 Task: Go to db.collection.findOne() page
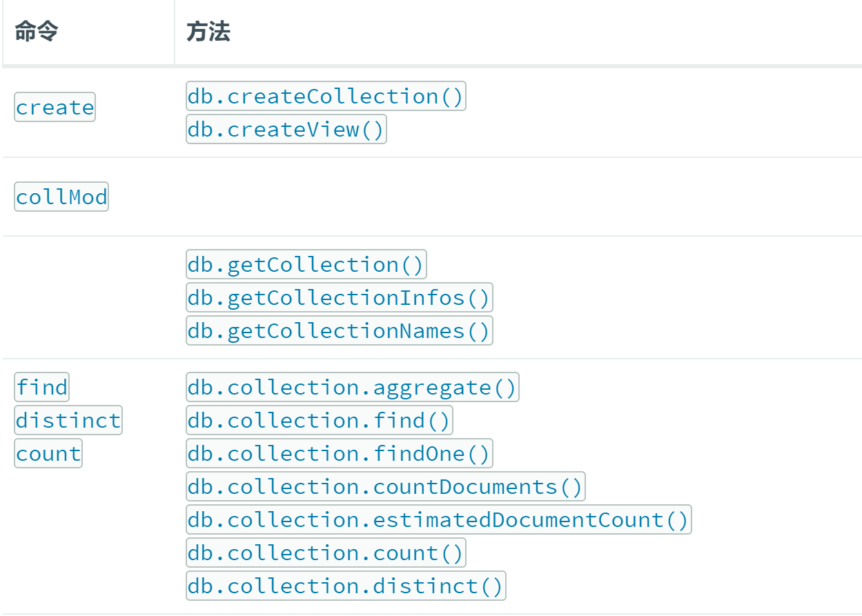point(339,453)
